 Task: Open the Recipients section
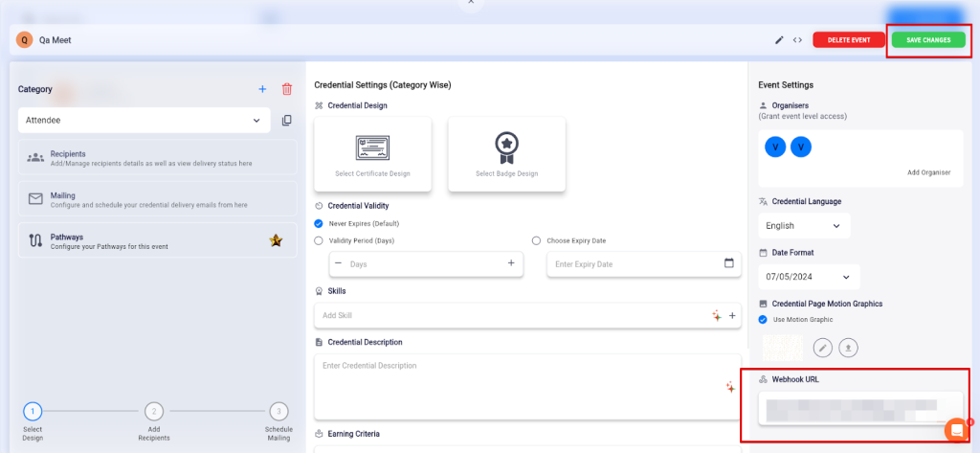point(157,158)
